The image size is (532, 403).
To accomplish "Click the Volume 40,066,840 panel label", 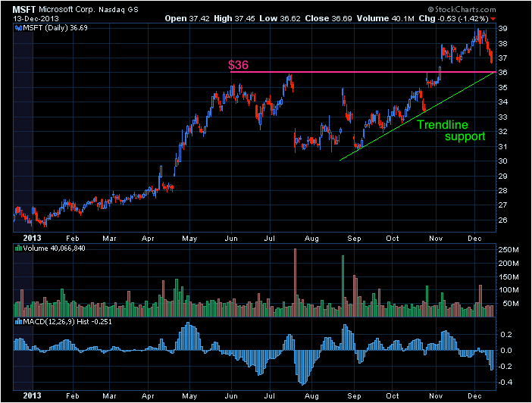I will (x=54, y=248).
